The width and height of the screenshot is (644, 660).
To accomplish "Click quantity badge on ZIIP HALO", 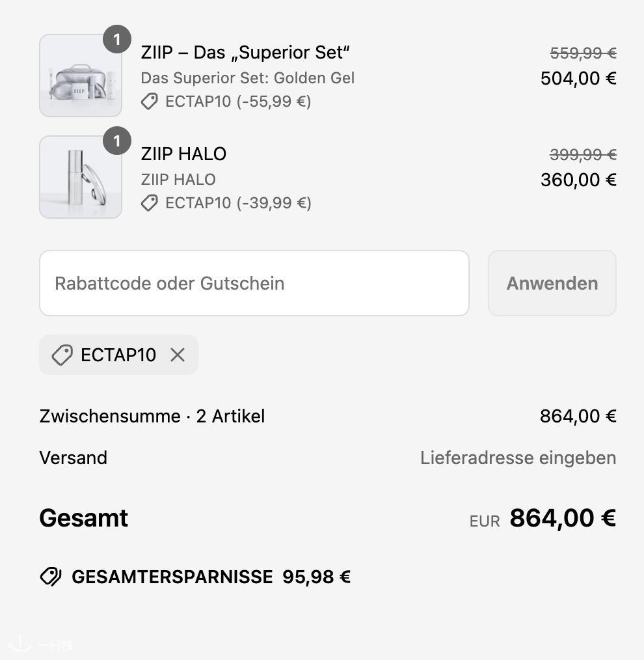I will tap(117, 141).
